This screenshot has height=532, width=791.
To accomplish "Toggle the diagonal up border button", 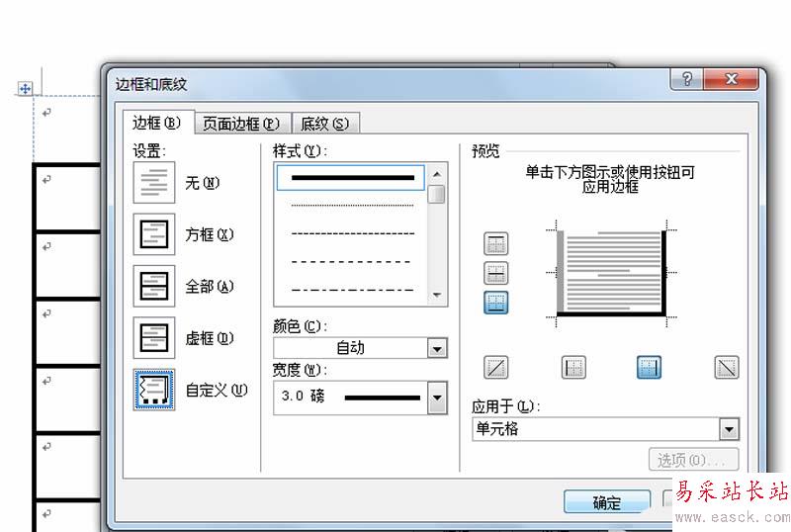I will (x=496, y=367).
